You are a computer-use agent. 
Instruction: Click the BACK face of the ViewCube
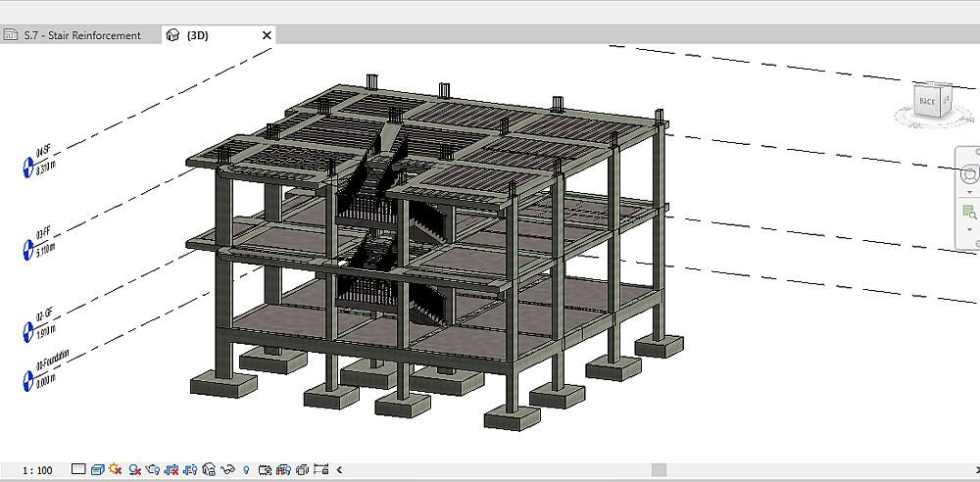[926, 101]
